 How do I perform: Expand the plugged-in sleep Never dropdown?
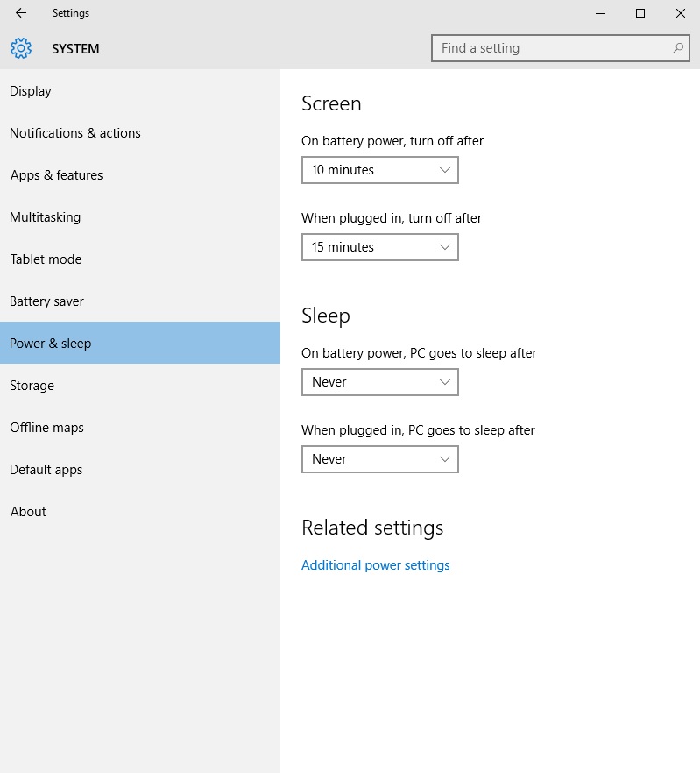(380, 459)
